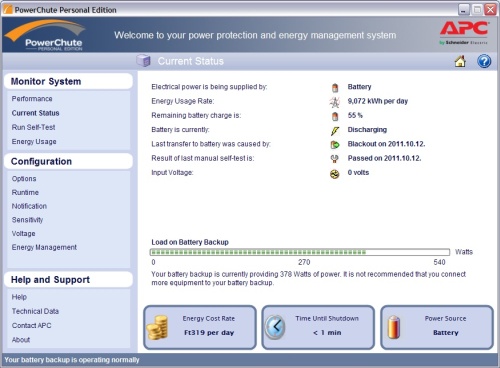
Task: Click battery icon next to 55 % charge
Action: 335,116
